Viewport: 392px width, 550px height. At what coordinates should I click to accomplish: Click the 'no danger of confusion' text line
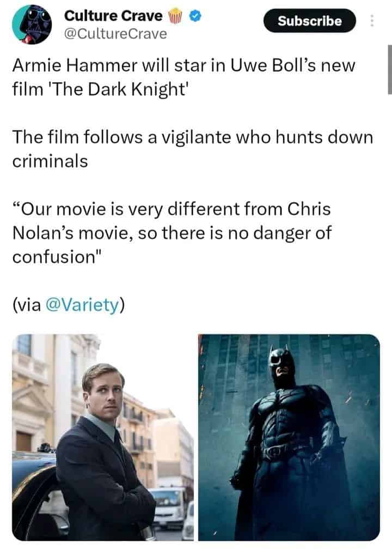click(171, 245)
